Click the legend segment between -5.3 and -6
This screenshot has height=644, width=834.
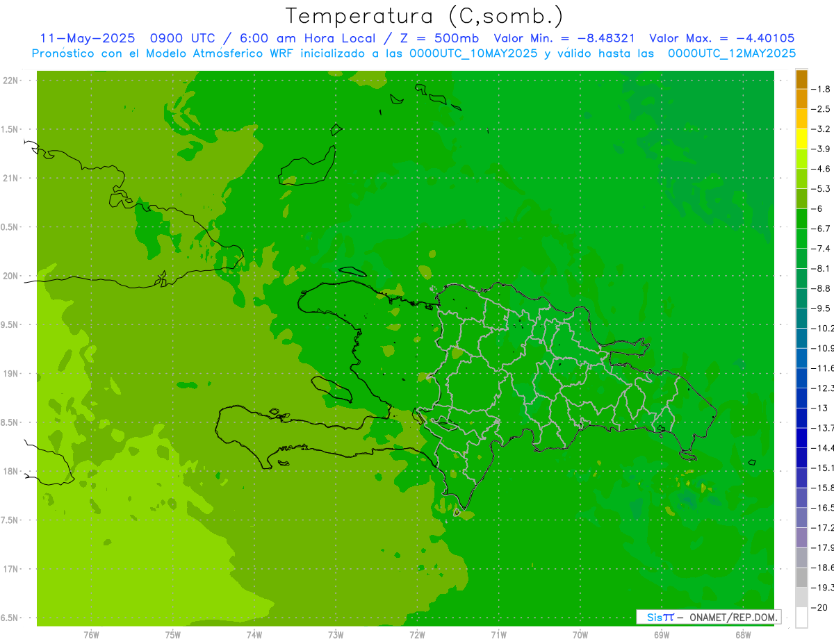[801, 199]
